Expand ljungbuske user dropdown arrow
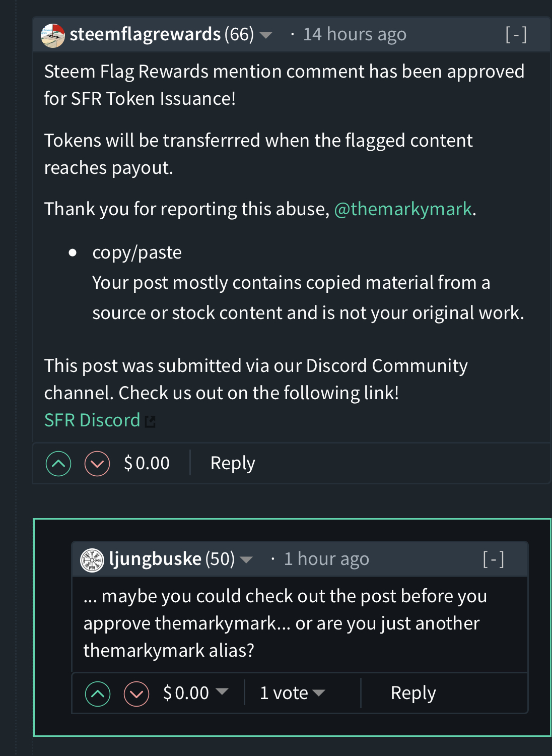This screenshot has width=552, height=756. click(246, 559)
